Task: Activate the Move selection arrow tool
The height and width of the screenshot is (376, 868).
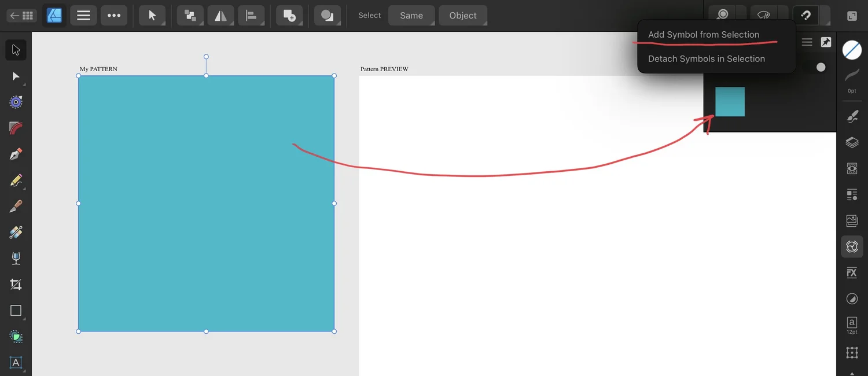Action: pos(152,16)
